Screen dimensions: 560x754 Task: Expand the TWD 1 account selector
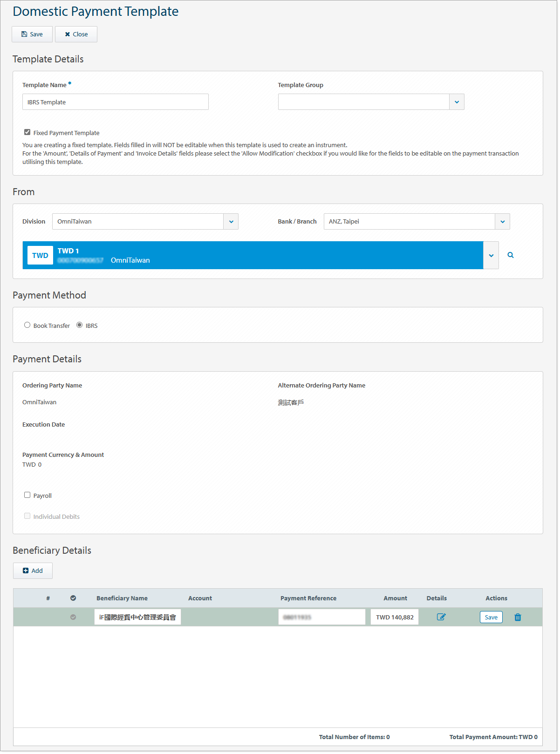pyautogui.click(x=491, y=255)
